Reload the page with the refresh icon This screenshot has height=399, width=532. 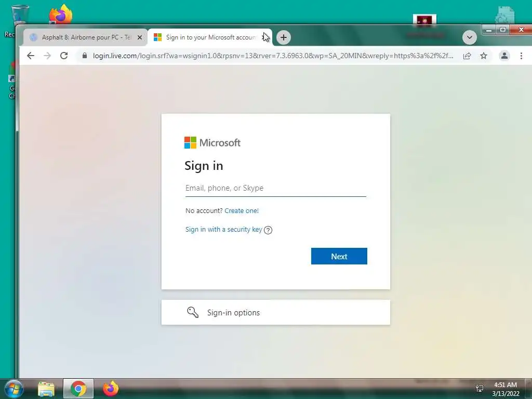tap(64, 56)
